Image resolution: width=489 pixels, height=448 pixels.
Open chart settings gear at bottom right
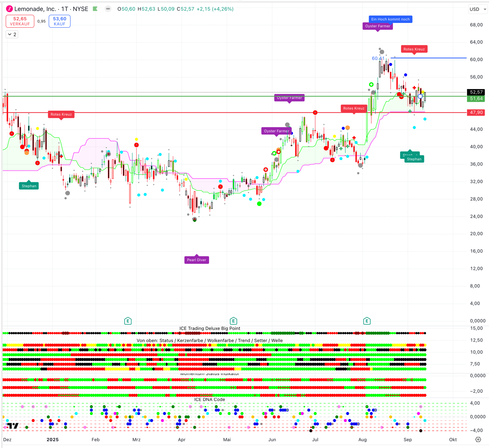click(x=478, y=440)
